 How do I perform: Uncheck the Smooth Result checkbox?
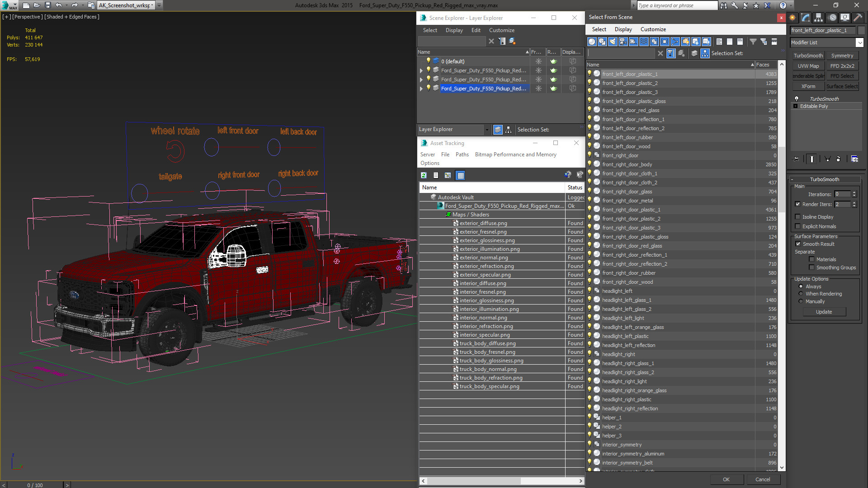(798, 244)
